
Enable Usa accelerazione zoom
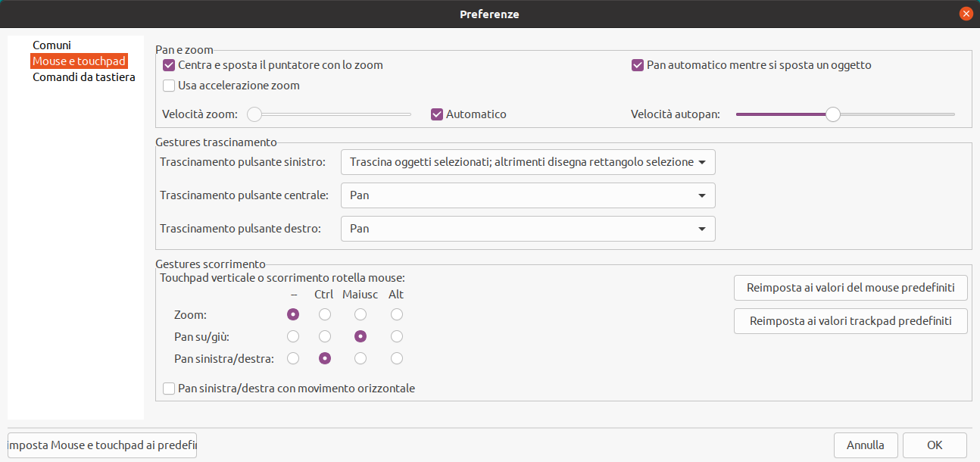coord(168,86)
